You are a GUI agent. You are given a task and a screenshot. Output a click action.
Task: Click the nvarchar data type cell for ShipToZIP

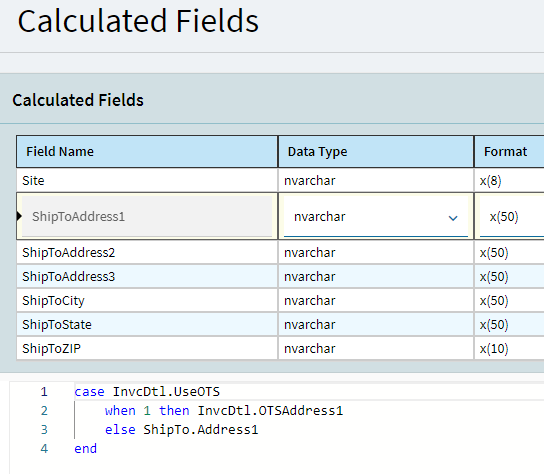pos(376,348)
